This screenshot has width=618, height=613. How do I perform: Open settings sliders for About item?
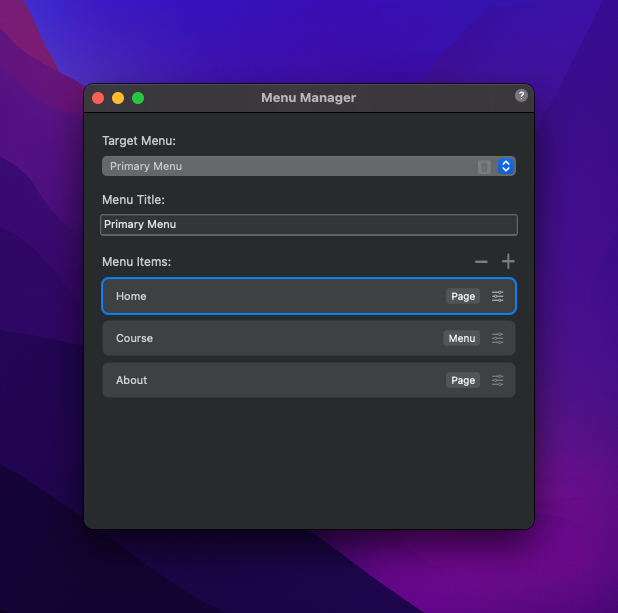click(x=498, y=381)
